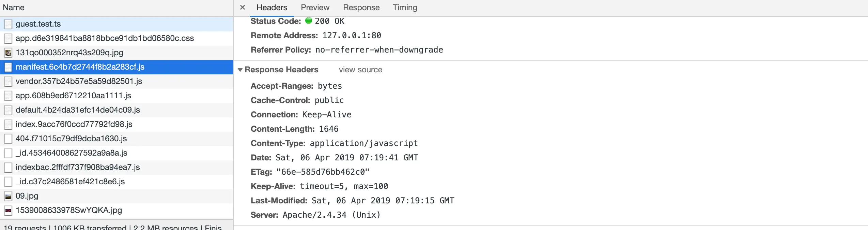Open the Timing tab
Screen dimensions: 868x230
(405, 8)
